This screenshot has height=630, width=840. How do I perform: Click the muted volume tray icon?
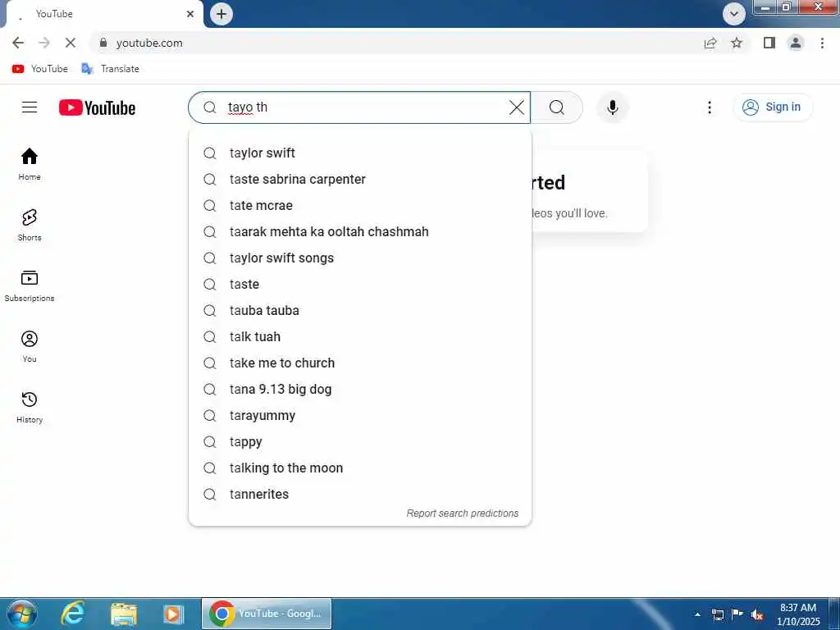click(x=757, y=614)
